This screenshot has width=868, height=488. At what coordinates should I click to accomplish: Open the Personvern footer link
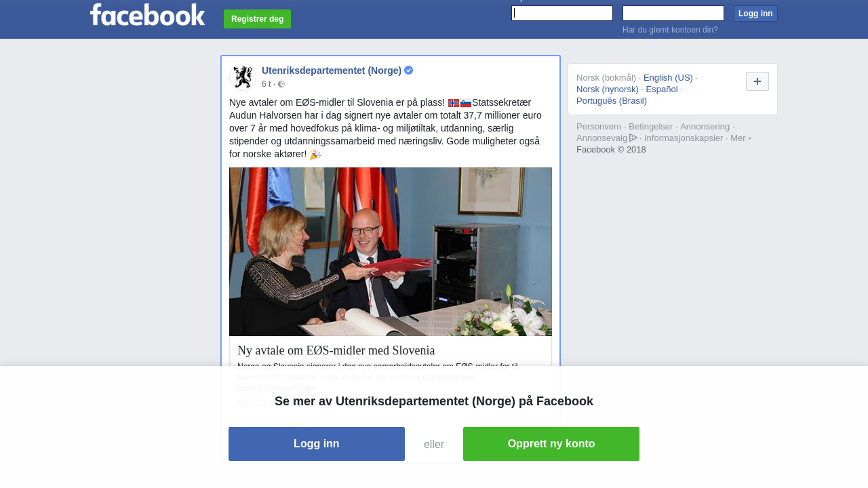coord(599,126)
